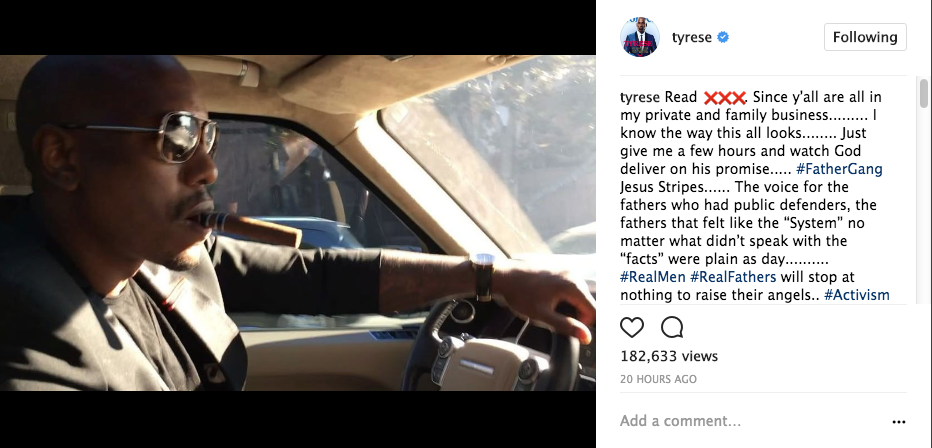The width and height of the screenshot is (932, 448).
Task: Open the three-dot more options menu
Action: point(899,422)
